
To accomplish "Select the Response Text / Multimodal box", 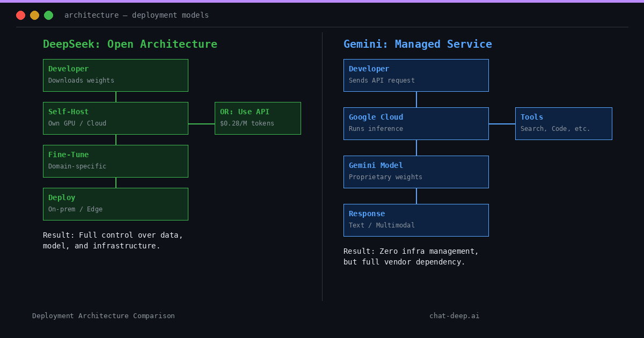I will 416,220.
